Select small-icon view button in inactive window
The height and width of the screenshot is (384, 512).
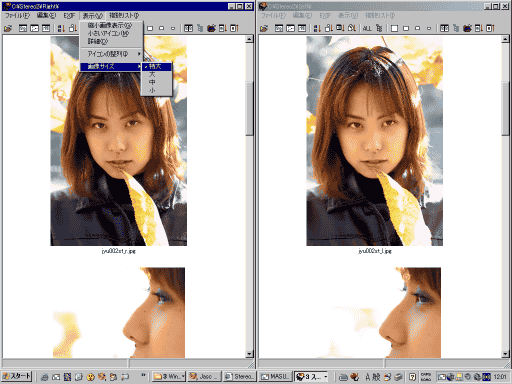click(x=291, y=28)
